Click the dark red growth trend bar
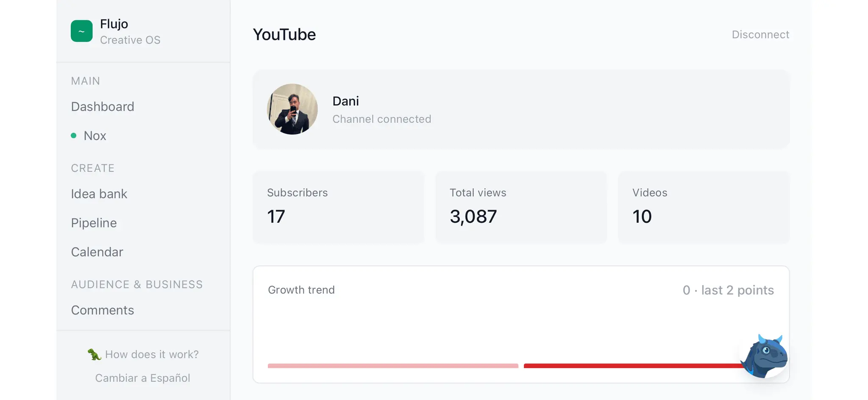This screenshot has height=400, width=868. [x=634, y=366]
